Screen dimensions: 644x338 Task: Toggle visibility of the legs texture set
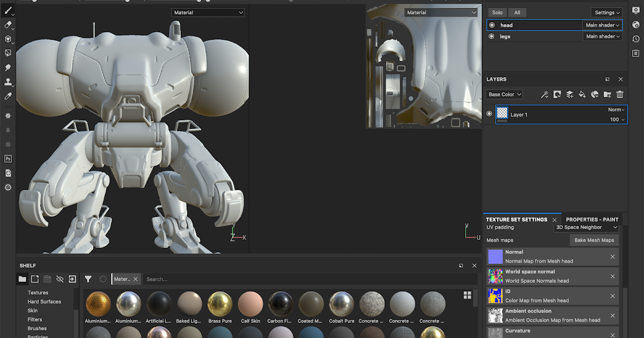tap(491, 36)
